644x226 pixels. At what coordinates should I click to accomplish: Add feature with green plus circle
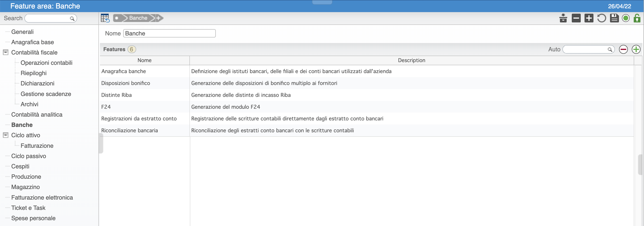[636, 49]
